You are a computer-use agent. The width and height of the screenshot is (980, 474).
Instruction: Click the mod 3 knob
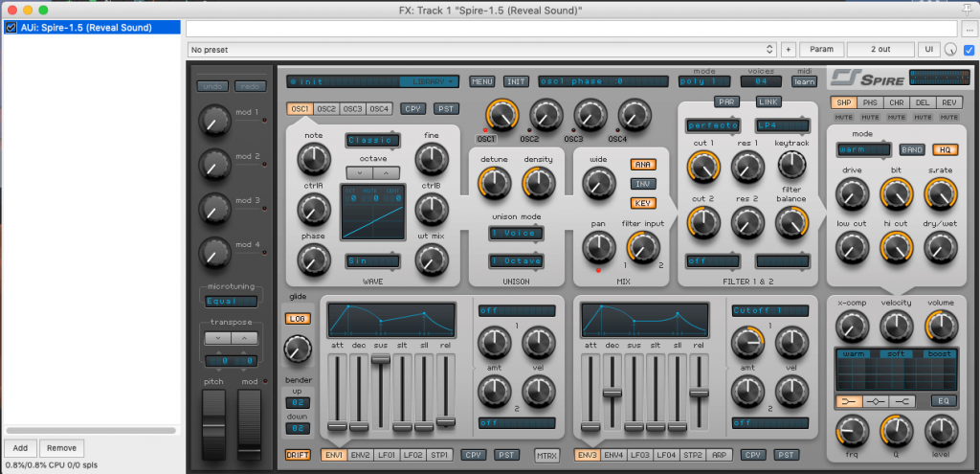(214, 208)
